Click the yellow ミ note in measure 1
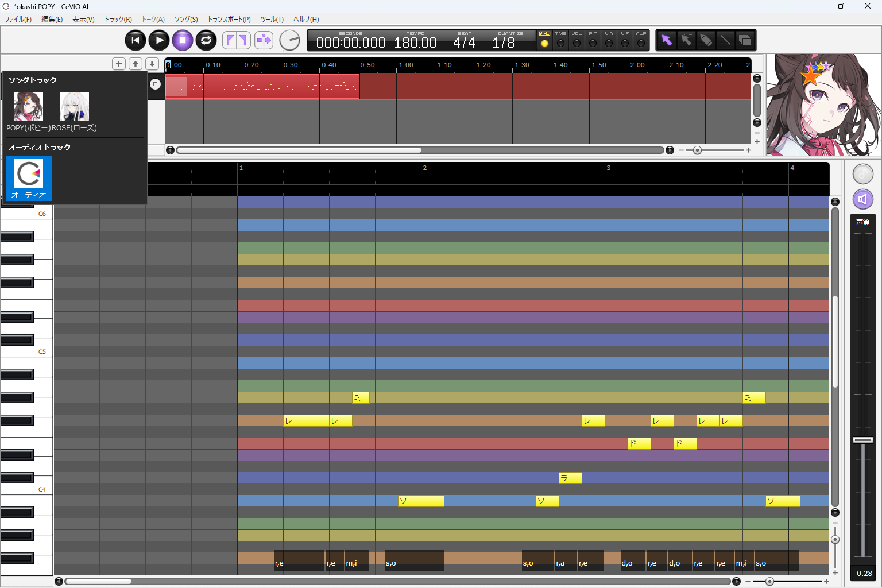The height and width of the screenshot is (588, 882). (x=361, y=397)
